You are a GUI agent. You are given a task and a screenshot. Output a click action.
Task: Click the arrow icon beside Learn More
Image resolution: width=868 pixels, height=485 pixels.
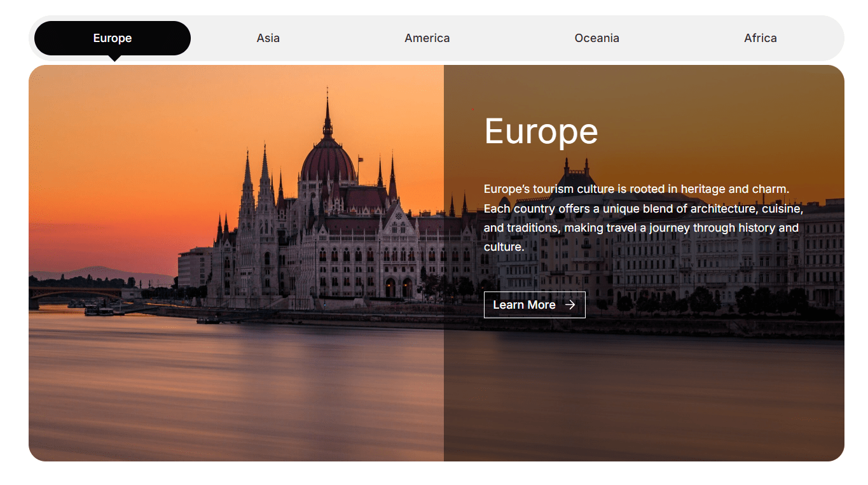pyautogui.click(x=570, y=305)
